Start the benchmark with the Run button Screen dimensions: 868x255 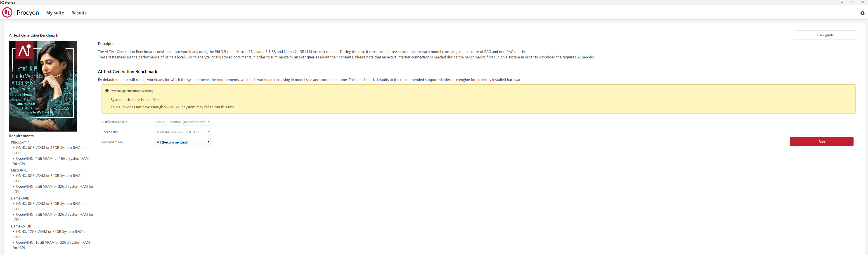click(821, 142)
